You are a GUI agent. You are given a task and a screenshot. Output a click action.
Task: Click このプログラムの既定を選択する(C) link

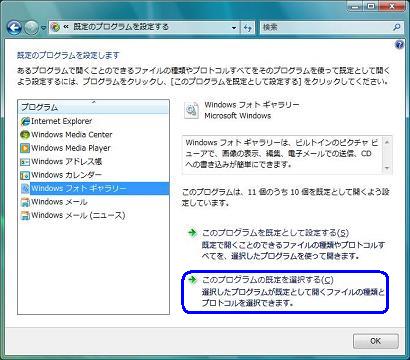click(268, 280)
